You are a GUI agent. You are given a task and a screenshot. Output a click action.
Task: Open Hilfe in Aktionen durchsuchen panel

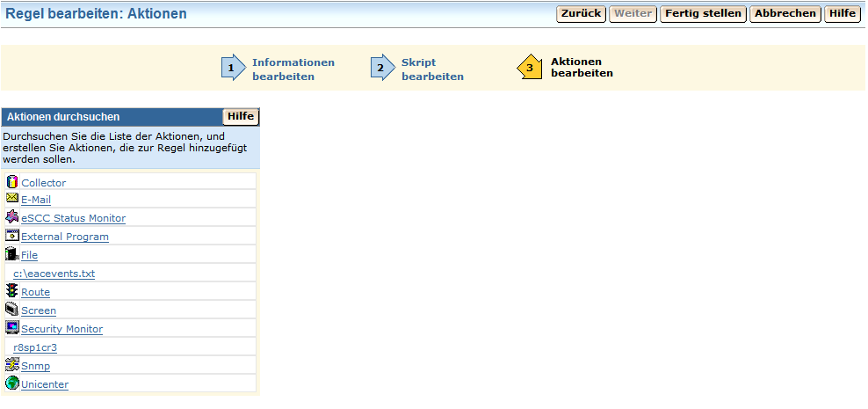coord(241,116)
